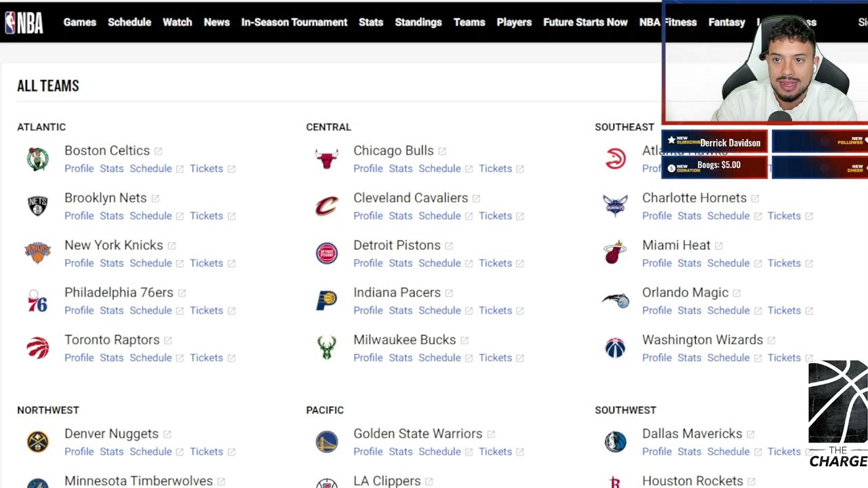View Chicago Bulls Stats

pyautogui.click(x=401, y=169)
